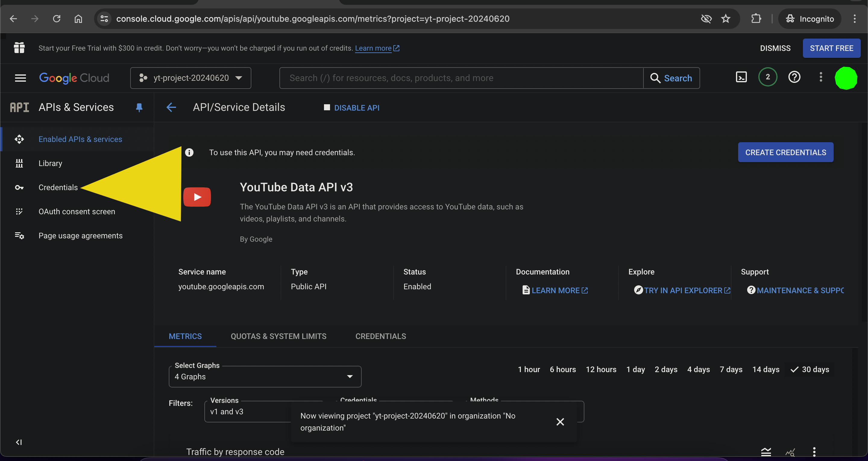The image size is (868, 461).
Task: Click the browser forward arrow
Action: (35, 19)
